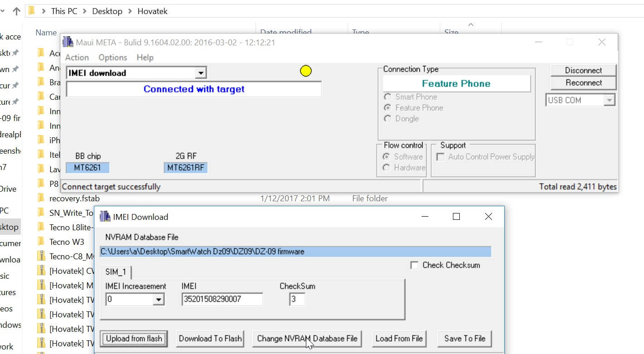Click inside the IMEI input field
Image resolution: width=644 pixels, height=354 pixels.
pos(221,299)
